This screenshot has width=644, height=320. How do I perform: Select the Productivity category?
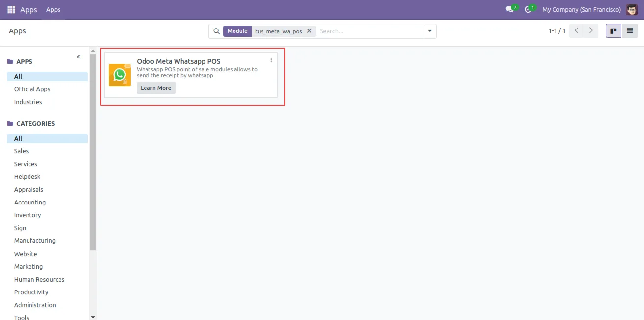click(47, 292)
